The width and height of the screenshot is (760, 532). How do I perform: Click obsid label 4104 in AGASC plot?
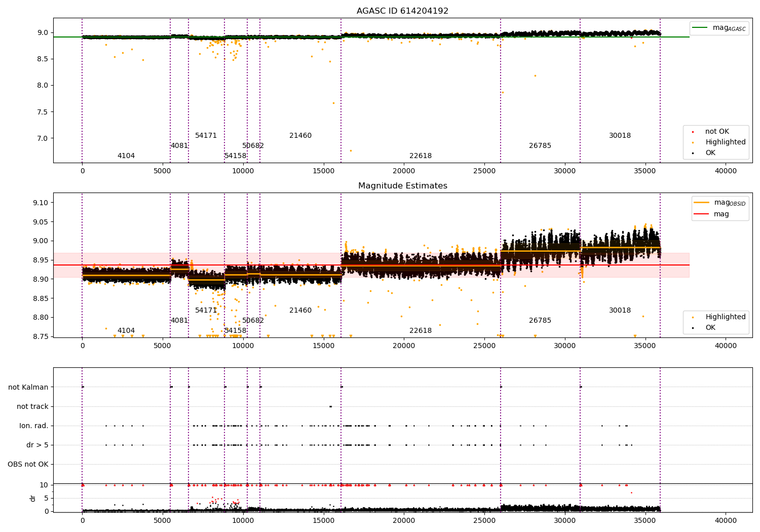[126, 156]
